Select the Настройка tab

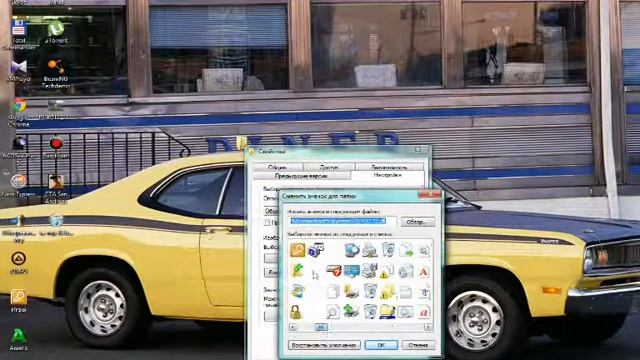[x=387, y=175]
